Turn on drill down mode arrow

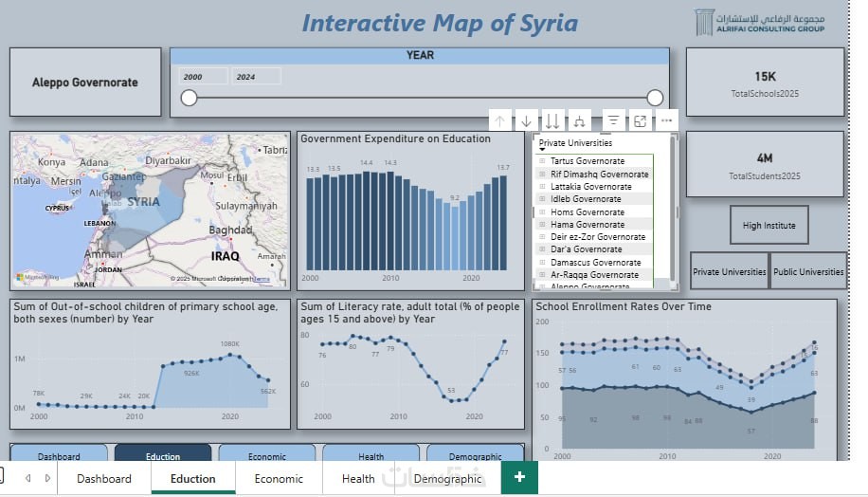(x=526, y=120)
